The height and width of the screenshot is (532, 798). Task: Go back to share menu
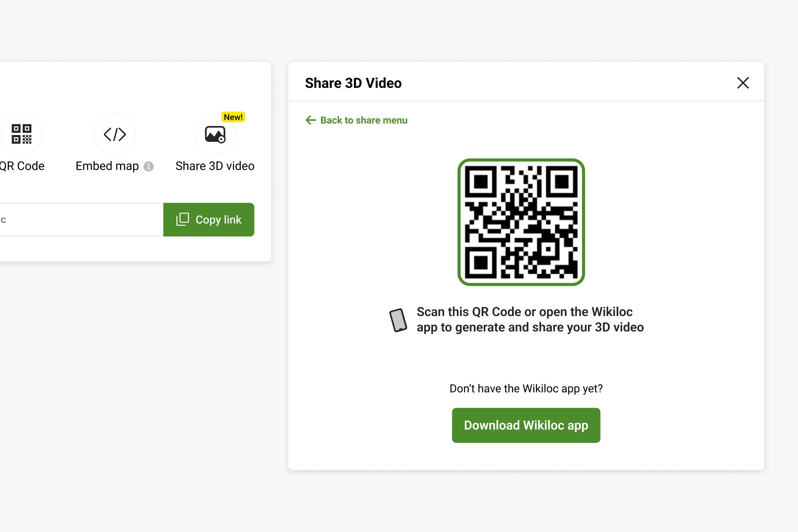[x=356, y=120]
